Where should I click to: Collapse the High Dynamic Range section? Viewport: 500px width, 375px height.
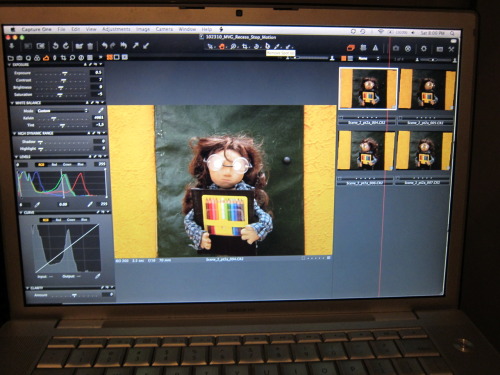15,133
